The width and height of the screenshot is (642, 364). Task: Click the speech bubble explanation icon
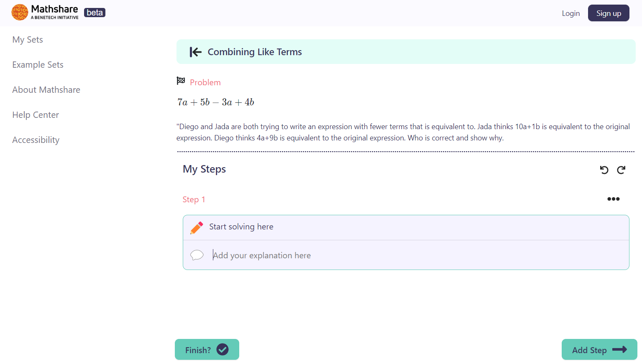tap(197, 255)
